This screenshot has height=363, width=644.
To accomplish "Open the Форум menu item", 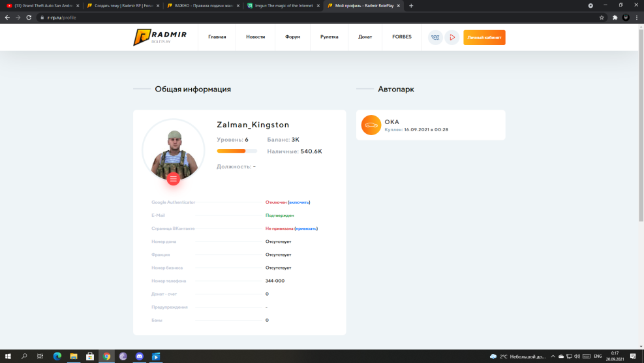I will click(292, 37).
